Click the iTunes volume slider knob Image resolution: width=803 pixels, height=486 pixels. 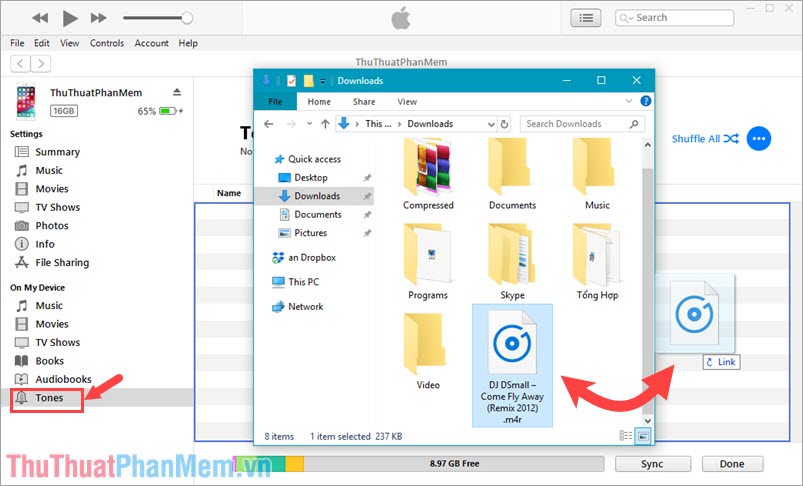(187, 18)
